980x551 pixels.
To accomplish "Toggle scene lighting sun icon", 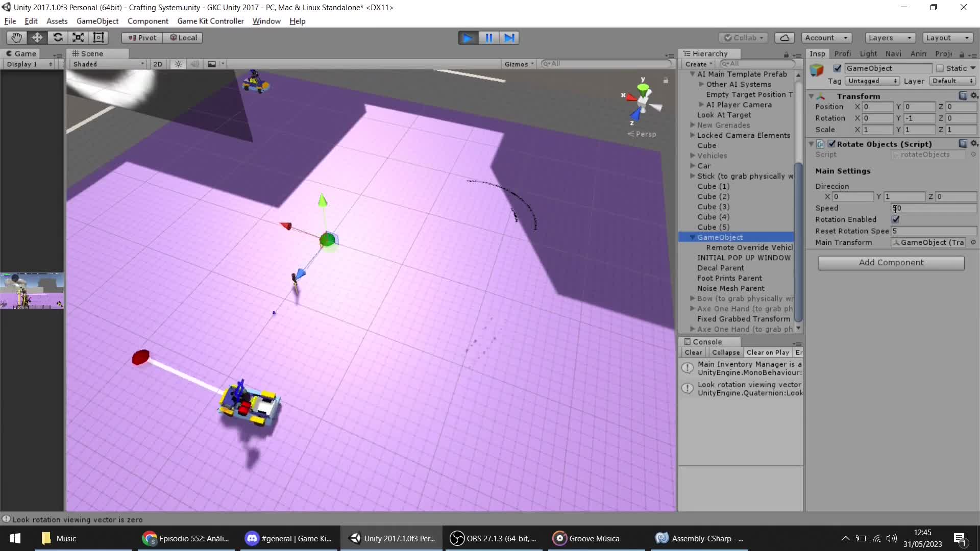I will pos(178,64).
